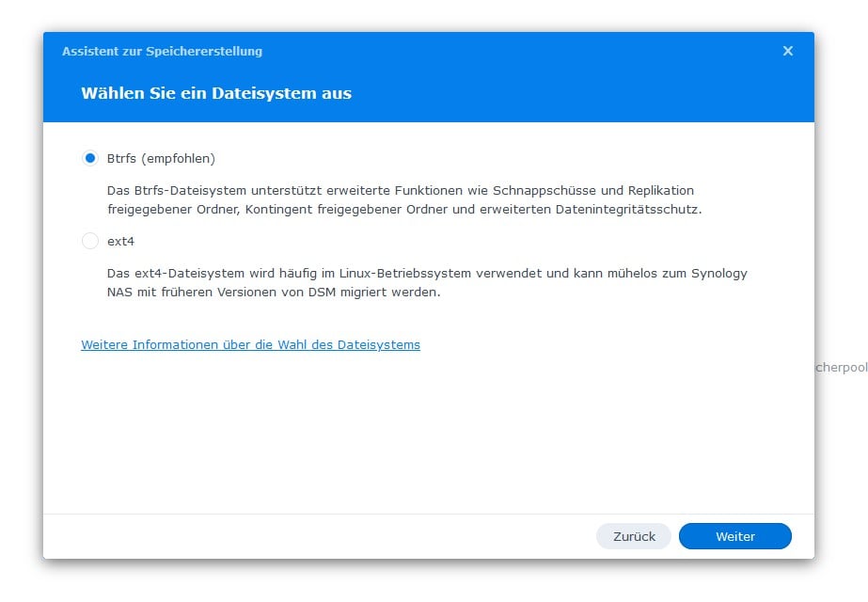Open the link about the Dateisystem choice
868x602 pixels.
(251, 344)
